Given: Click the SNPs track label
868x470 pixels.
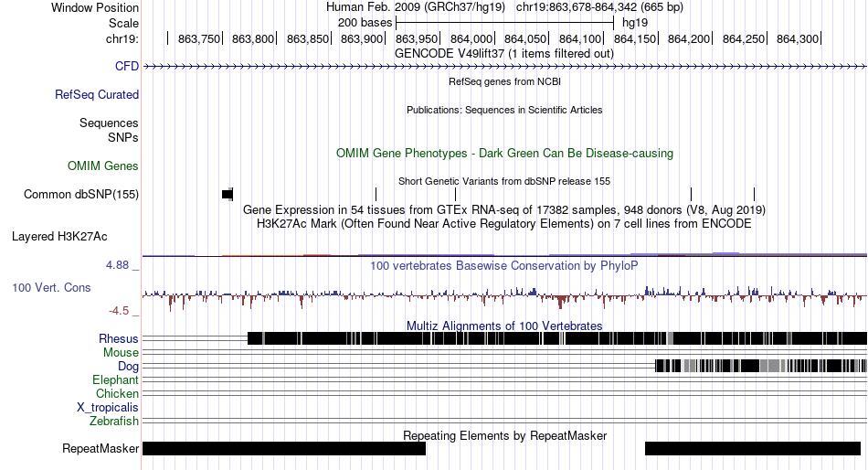Looking at the screenshot, I should [123, 137].
